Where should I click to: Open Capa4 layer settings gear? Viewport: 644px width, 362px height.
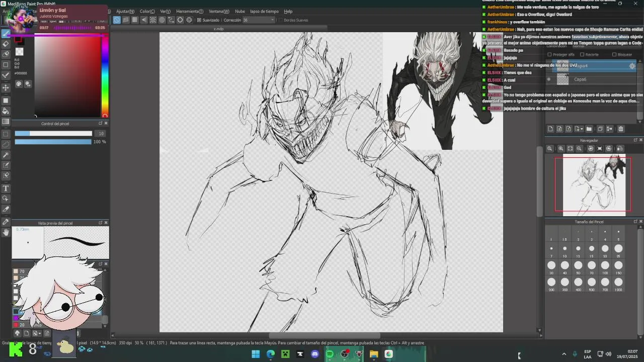pyautogui.click(x=632, y=66)
